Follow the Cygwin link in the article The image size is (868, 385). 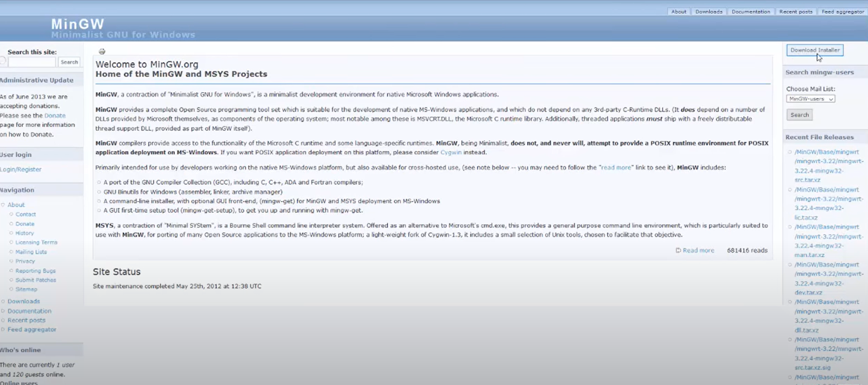451,153
